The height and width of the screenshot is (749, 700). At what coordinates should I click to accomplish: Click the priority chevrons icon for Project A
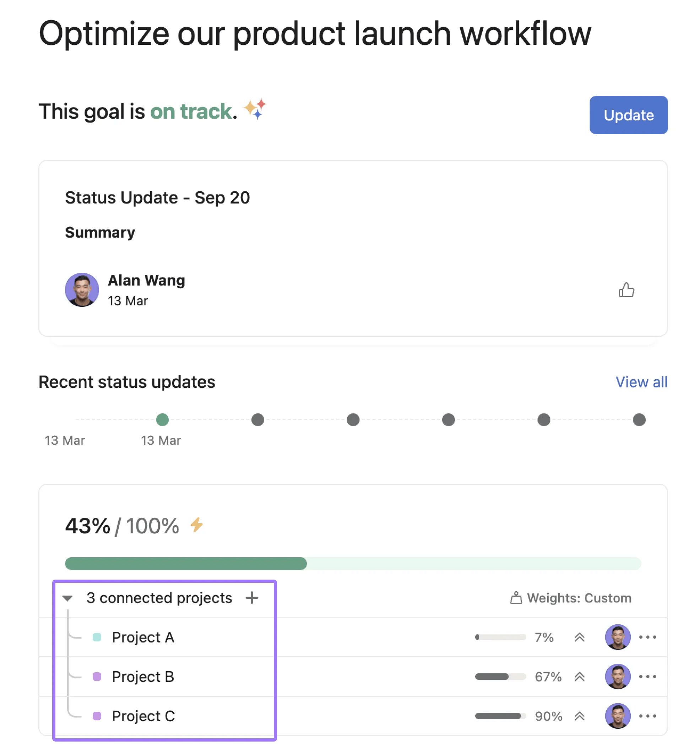[x=579, y=637]
